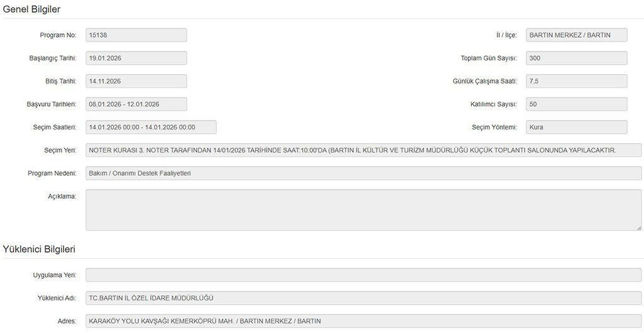The height and width of the screenshot is (333, 644).
Task: Click the Bitiş Tarihi field with 14.11.2026
Action: [136, 81]
